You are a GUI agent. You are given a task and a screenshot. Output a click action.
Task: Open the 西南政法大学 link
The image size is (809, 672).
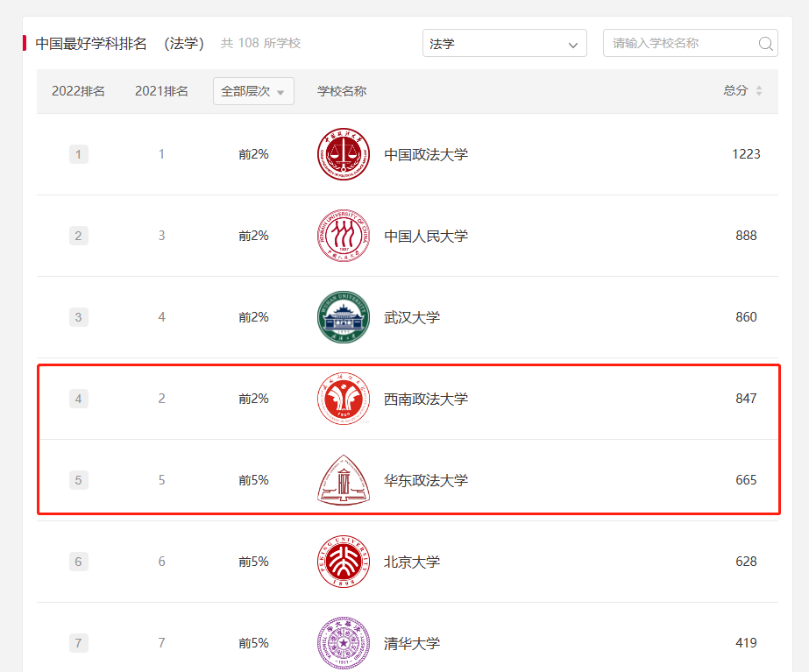click(426, 399)
